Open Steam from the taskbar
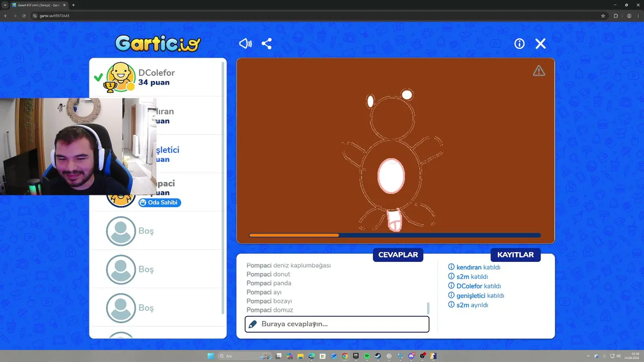This screenshot has height=362, width=644. coord(378,356)
